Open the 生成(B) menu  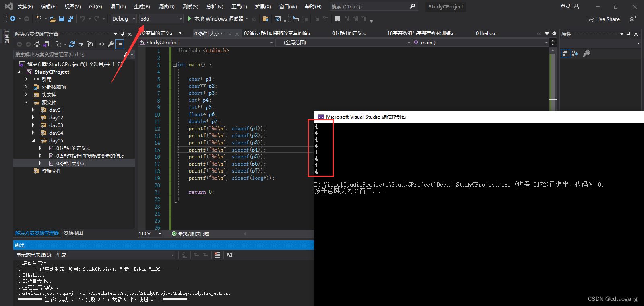(x=142, y=7)
